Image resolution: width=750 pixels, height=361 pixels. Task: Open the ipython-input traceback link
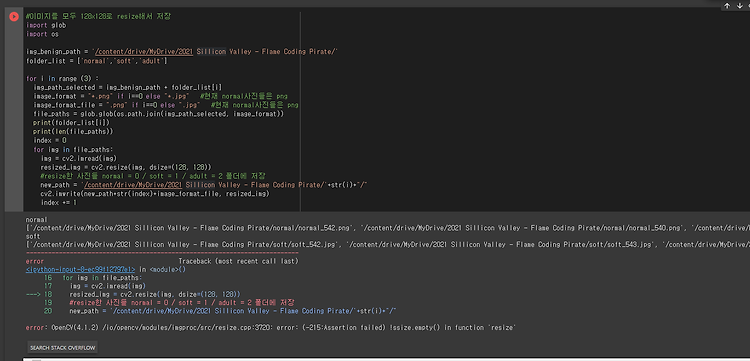(x=80, y=270)
